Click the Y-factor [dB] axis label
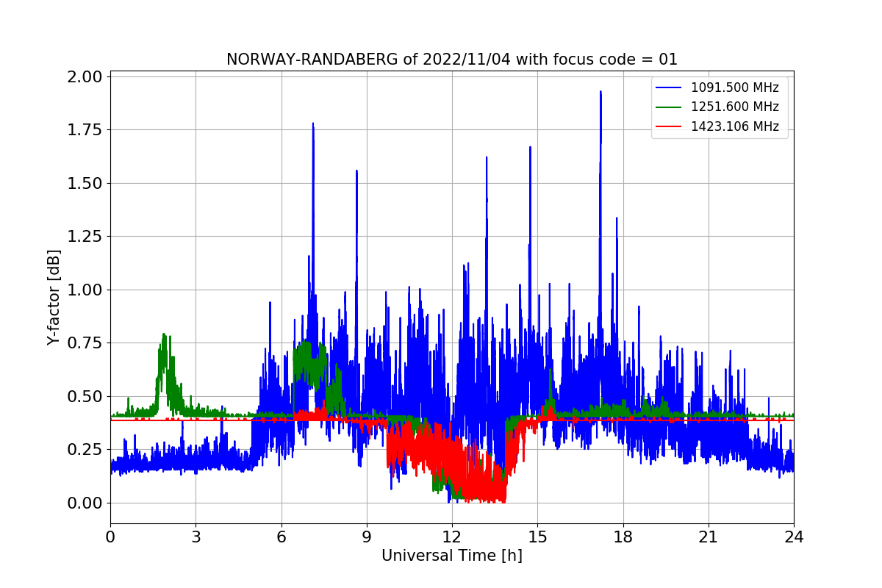This screenshot has height=588, width=882. click(53, 297)
